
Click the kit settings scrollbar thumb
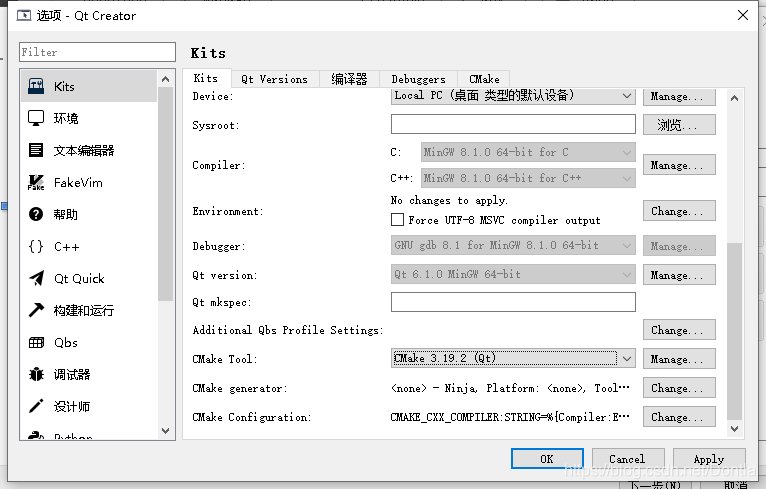coord(734,331)
